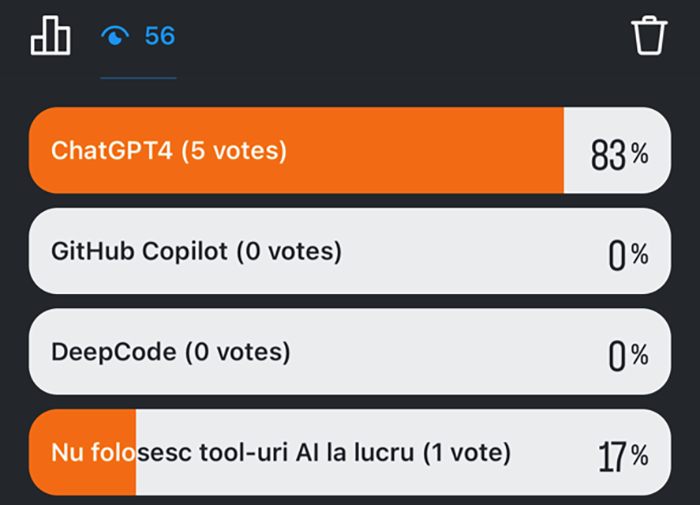Pick the DeepCode poll option

(x=349, y=352)
